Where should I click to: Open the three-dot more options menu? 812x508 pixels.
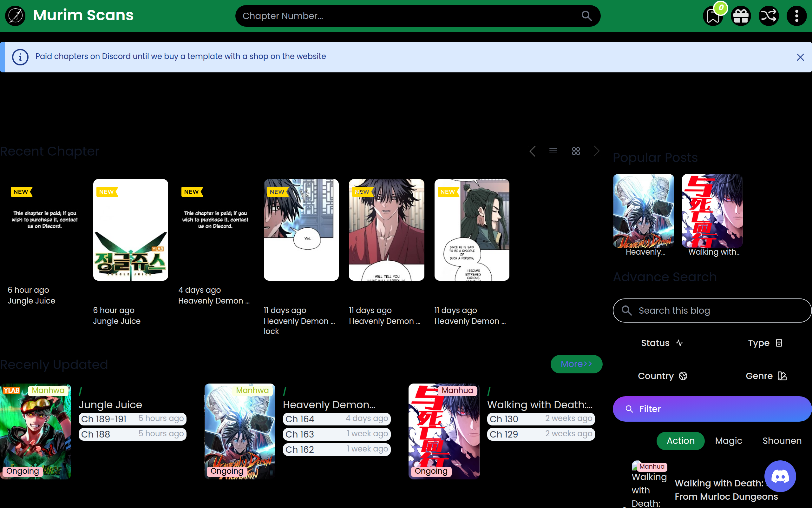[796, 16]
